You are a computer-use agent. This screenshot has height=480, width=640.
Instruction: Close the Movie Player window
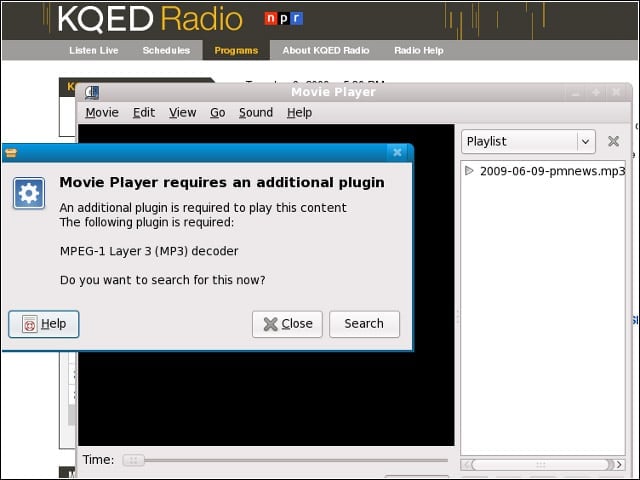coord(616,93)
